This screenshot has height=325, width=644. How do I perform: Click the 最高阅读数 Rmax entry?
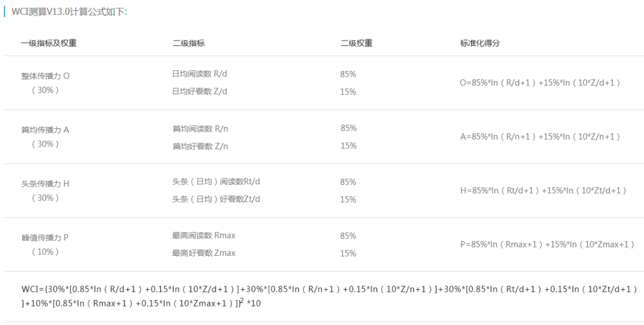(x=204, y=236)
